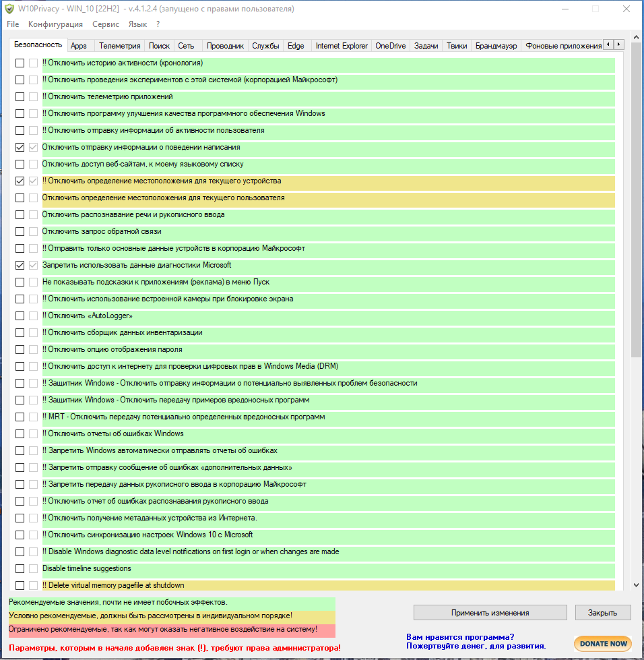This screenshot has height=660, width=644.
Task: Check 'Отключить «AutoLogger»' checkbox
Action: [20, 316]
